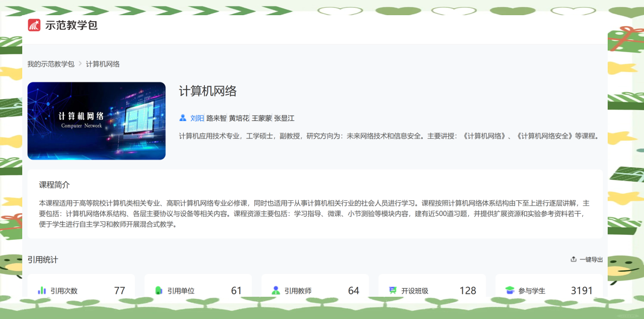Open teacher 刘阳's profile link
This screenshot has height=319, width=644.
click(x=197, y=118)
